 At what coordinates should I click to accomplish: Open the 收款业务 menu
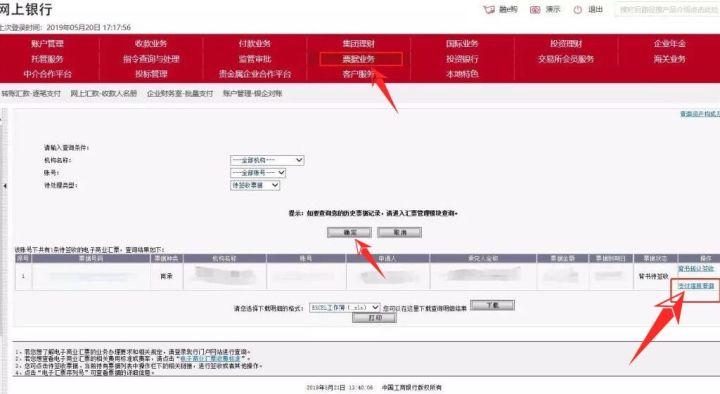click(x=151, y=44)
